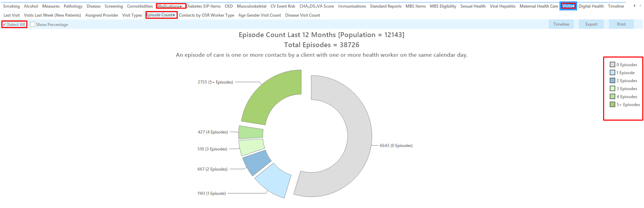Go to the Pathology tab

[73, 6]
